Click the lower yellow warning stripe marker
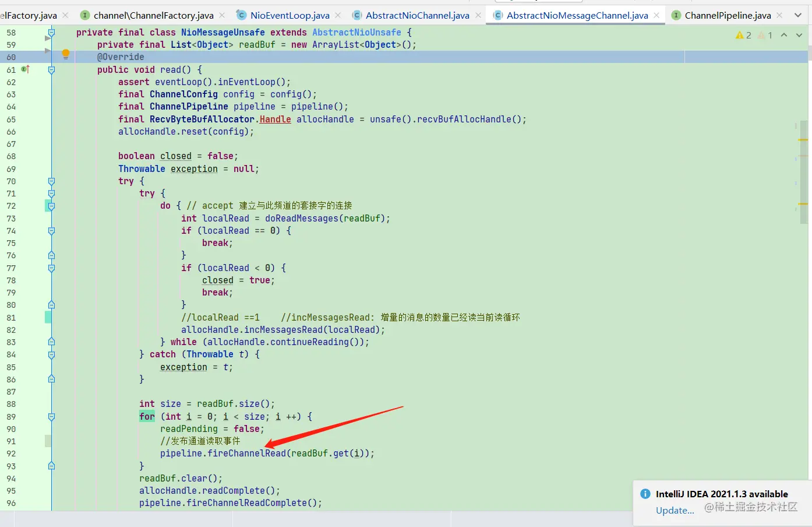 tap(803, 203)
